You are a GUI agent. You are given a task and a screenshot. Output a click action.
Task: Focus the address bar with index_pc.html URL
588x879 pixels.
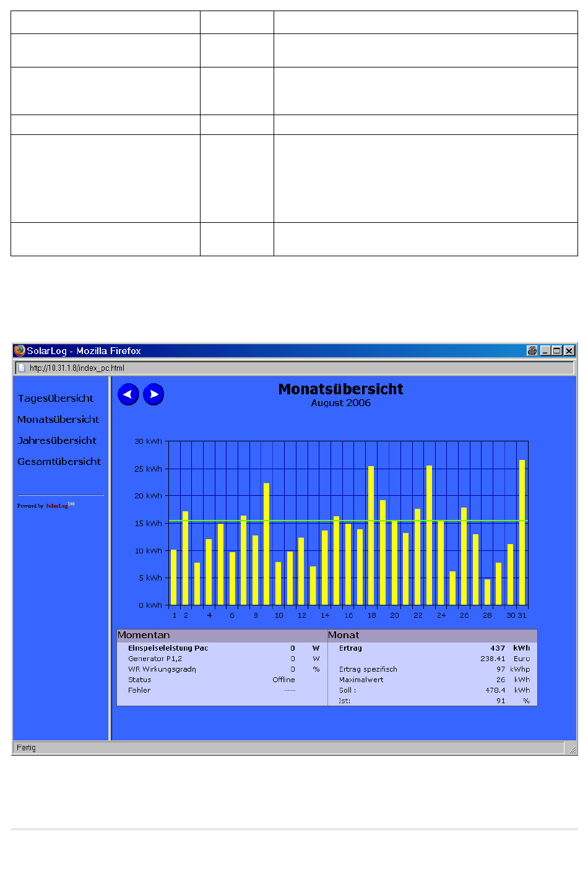[295, 368]
